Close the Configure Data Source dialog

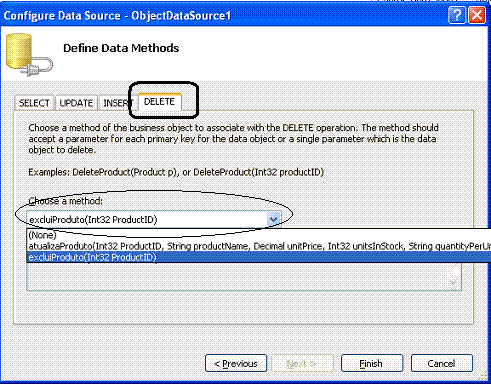(x=477, y=15)
